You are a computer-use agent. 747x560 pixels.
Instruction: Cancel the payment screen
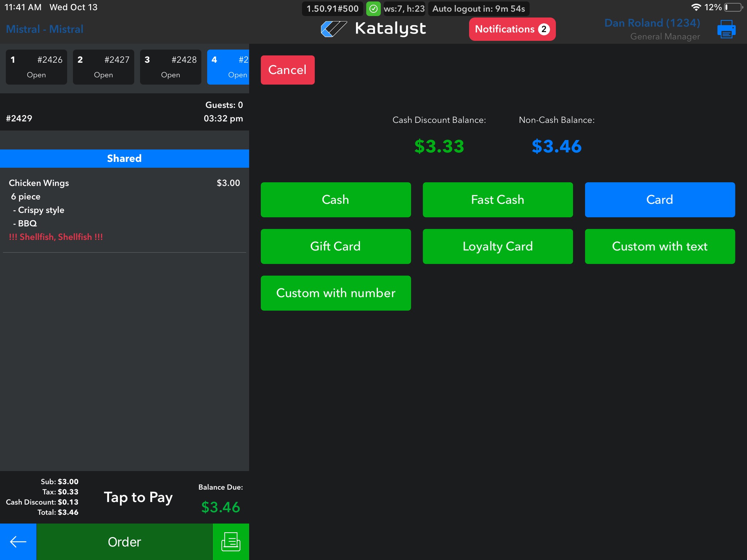(x=287, y=70)
